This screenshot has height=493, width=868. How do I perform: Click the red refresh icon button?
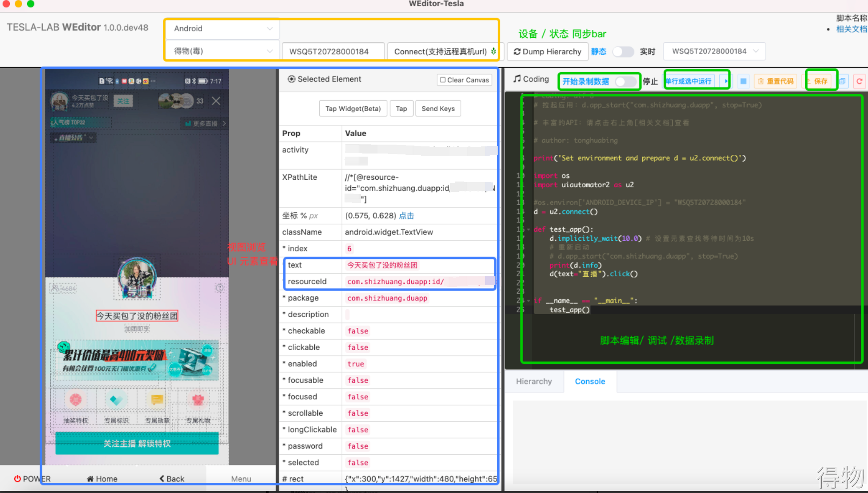click(x=859, y=81)
